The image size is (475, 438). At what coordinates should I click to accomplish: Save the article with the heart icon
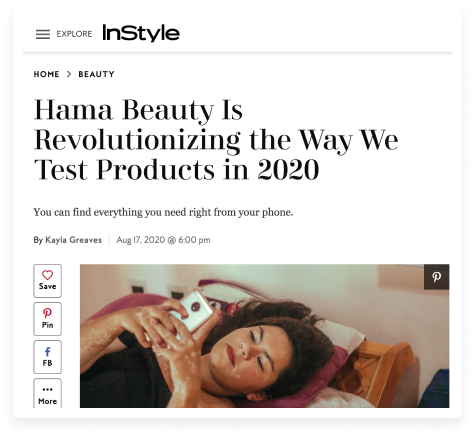point(47,281)
